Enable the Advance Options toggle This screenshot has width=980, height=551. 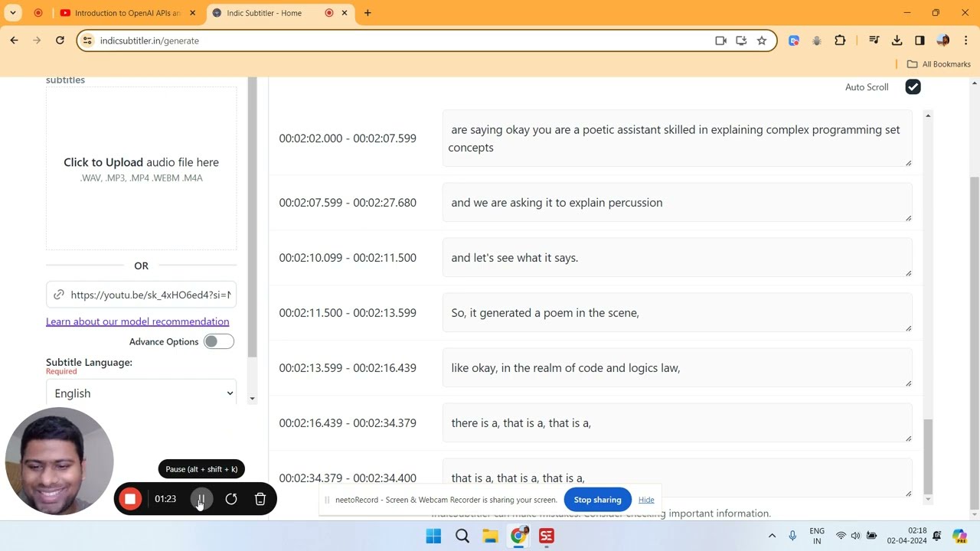pos(218,341)
